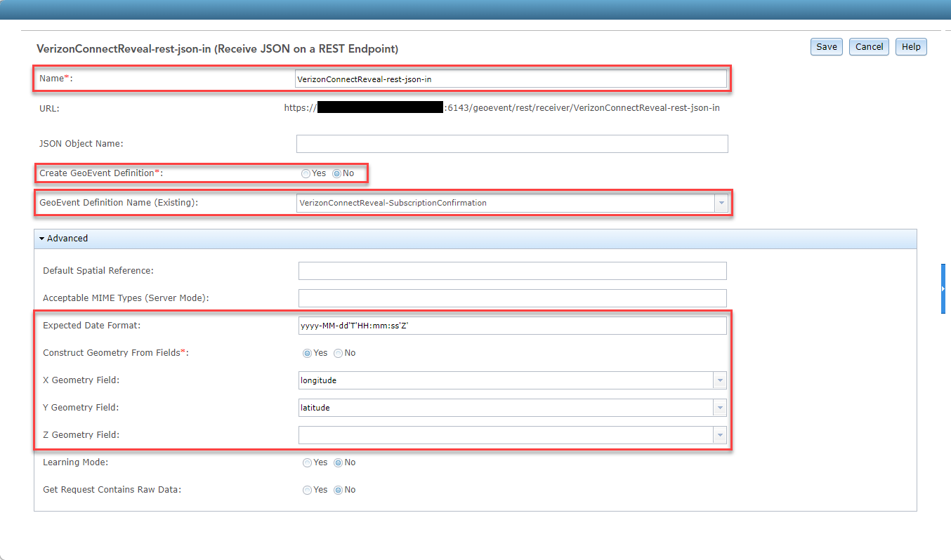This screenshot has width=951, height=560.
Task: Select Yes for Create GeoEvent Definition
Action: [306, 173]
